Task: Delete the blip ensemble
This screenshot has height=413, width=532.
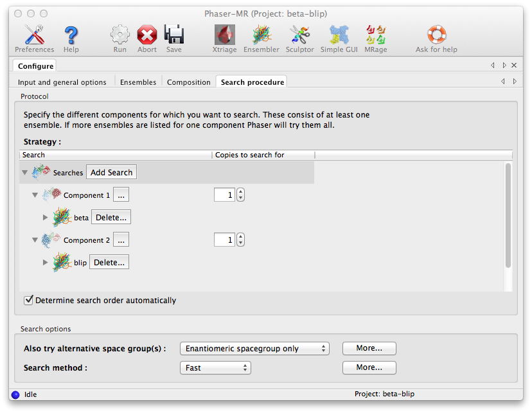Action: (x=109, y=263)
